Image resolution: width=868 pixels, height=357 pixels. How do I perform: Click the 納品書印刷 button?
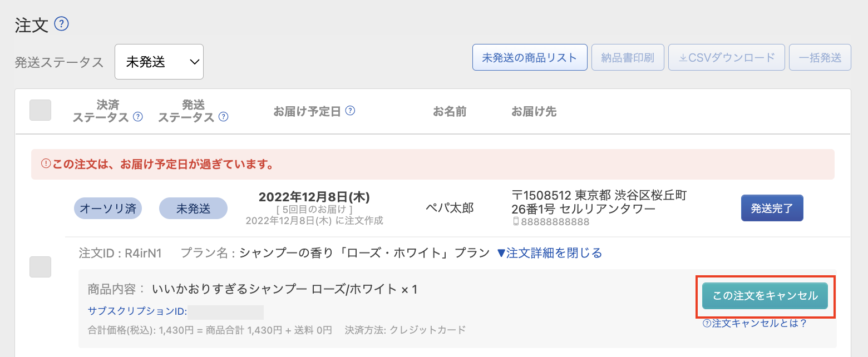click(628, 57)
